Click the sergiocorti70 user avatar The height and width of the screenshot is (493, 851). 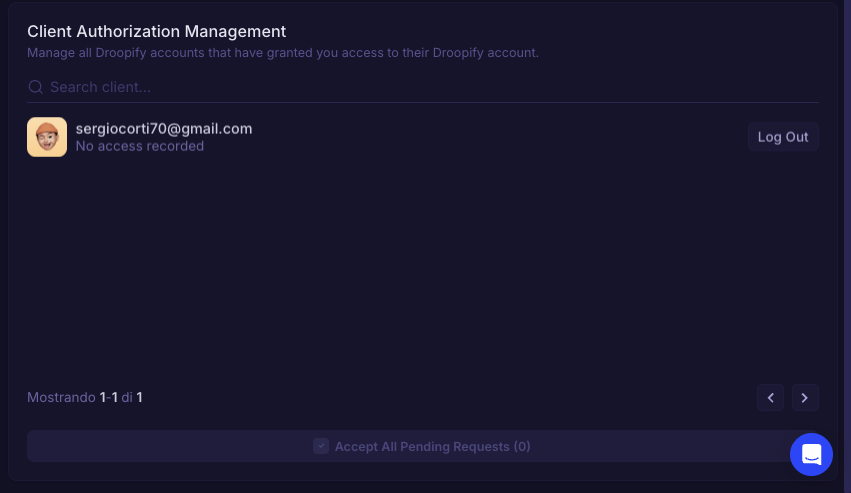47,137
